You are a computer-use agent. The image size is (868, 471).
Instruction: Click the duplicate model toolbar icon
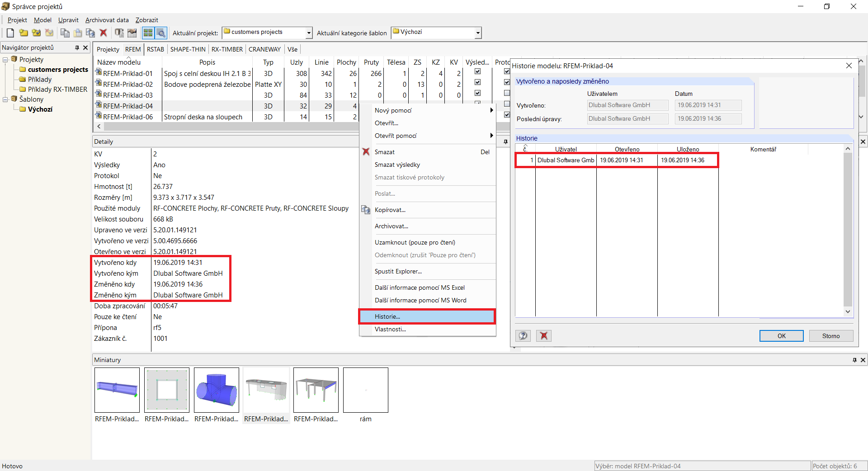(90, 33)
